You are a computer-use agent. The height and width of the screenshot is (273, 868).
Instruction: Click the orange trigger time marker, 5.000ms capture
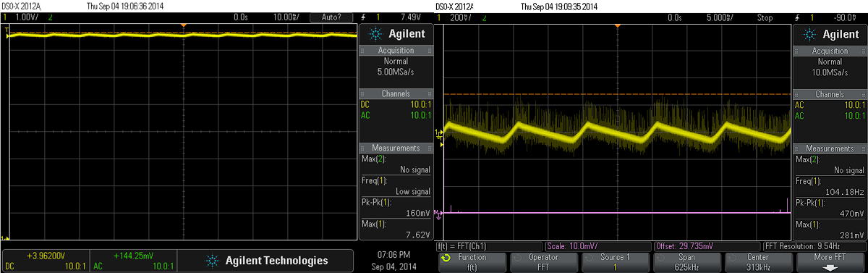pos(618,26)
